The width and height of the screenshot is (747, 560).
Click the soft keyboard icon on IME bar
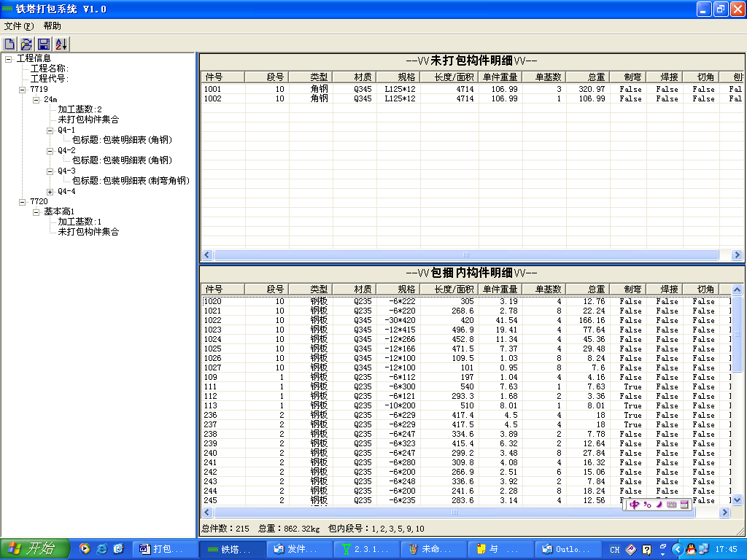point(672,505)
